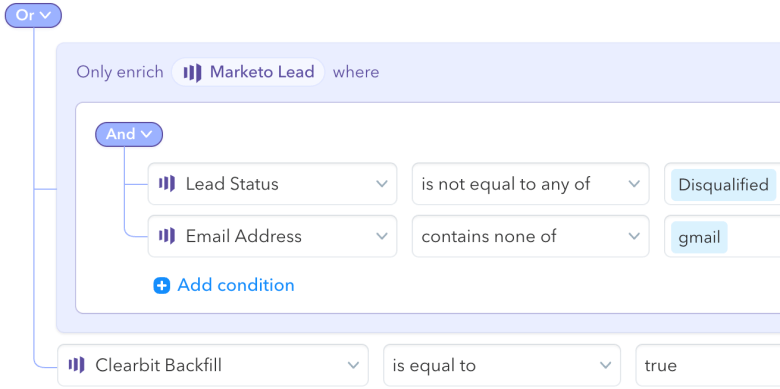Click Marketo icon in Marketo Lead pill
The height and width of the screenshot is (389, 780).
pyautogui.click(x=192, y=73)
